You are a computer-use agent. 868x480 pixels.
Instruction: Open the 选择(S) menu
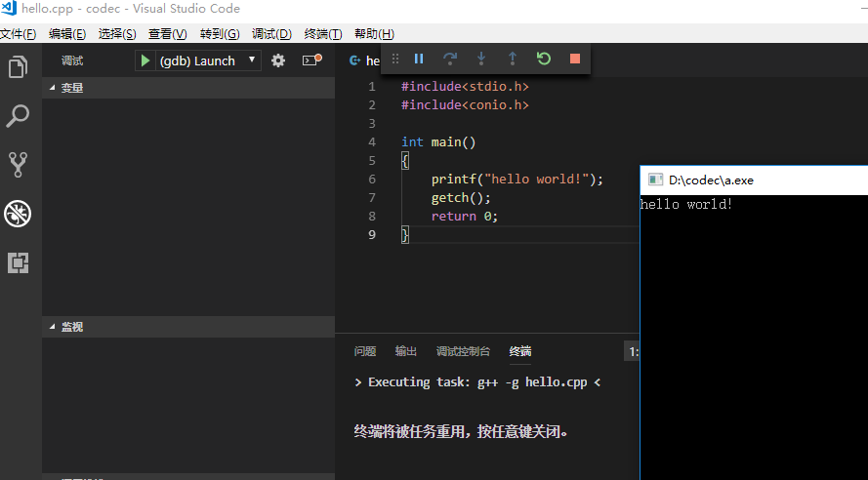pos(117,34)
